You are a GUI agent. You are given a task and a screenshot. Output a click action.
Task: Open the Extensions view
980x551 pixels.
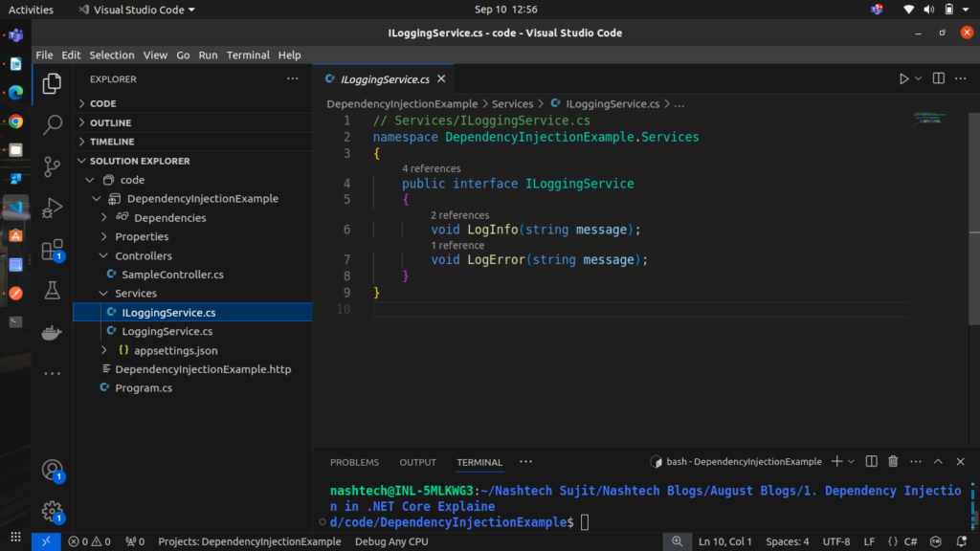pos(53,250)
